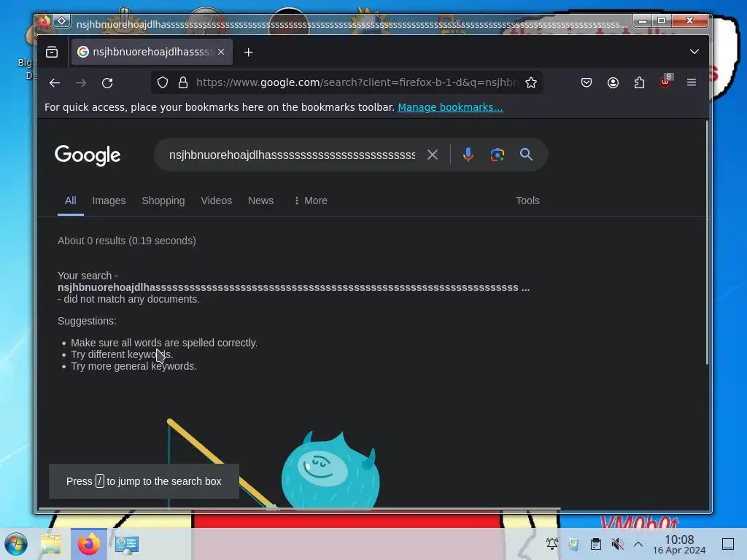Viewport: 747px width, 560px height.
Task: Reload the current Google page
Action: pyautogui.click(x=107, y=83)
